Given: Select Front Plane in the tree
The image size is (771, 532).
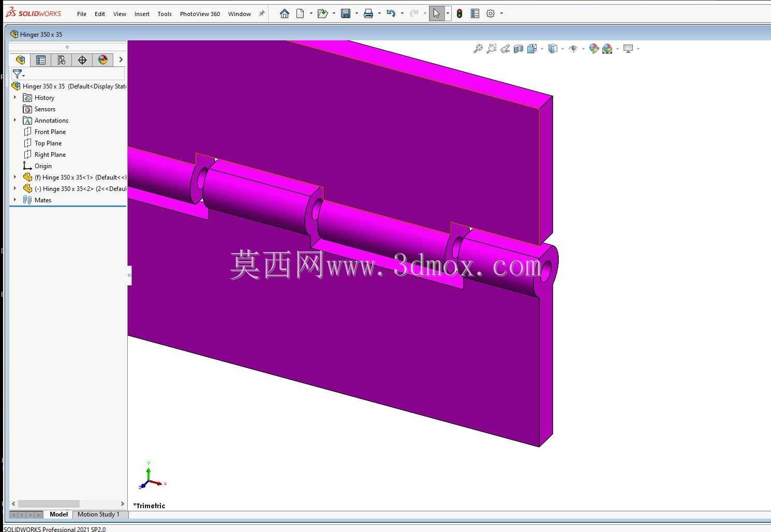Looking at the screenshot, I should (x=50, y=131).
